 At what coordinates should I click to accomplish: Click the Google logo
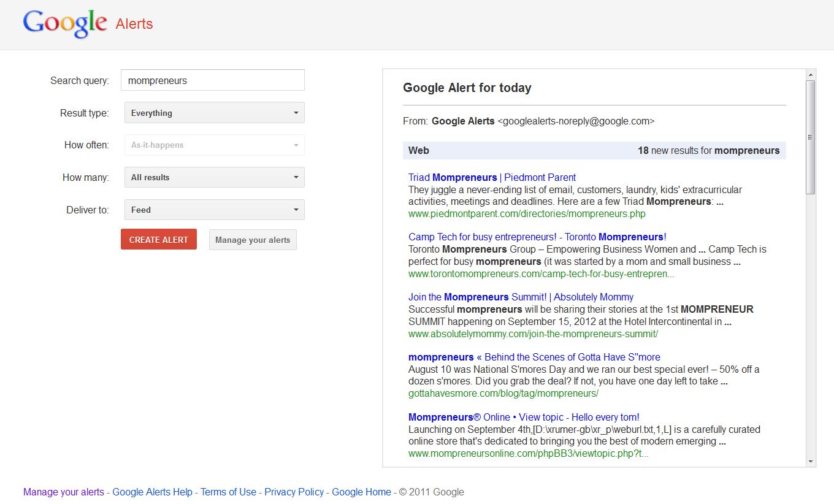pos(65,24)
